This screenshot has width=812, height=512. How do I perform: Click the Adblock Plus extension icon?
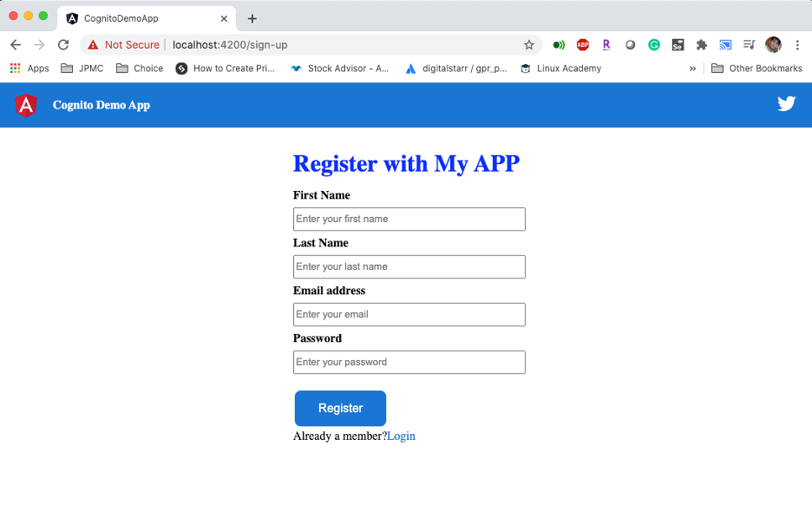(582, 44)
